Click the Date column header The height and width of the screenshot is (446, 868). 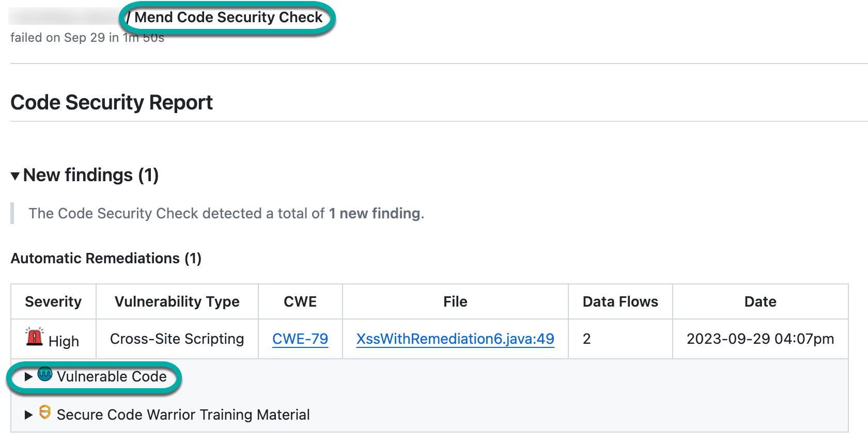tap(760, 301)
